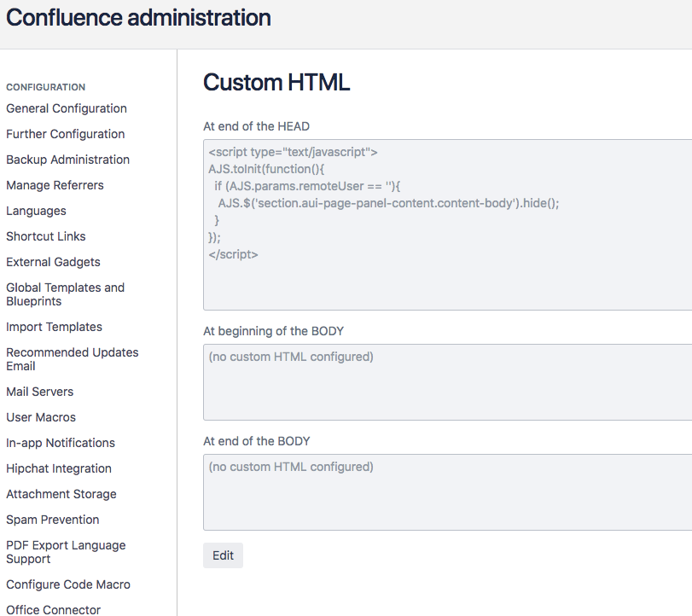Image resolution: width=692 pixels, height=616 pixels.
Task: Select Manage Referrers in sidebar
Action: click(55, 185)
